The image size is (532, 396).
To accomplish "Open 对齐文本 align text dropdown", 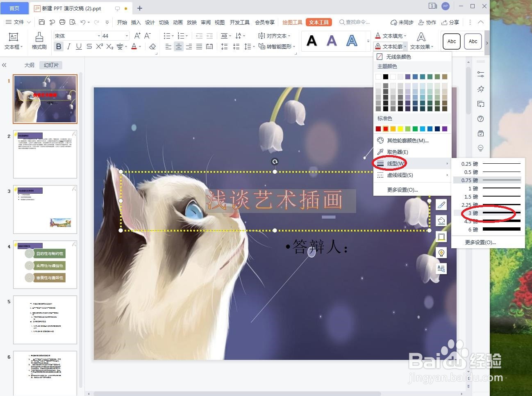I will pyautogui.click(x=274, y=36).
